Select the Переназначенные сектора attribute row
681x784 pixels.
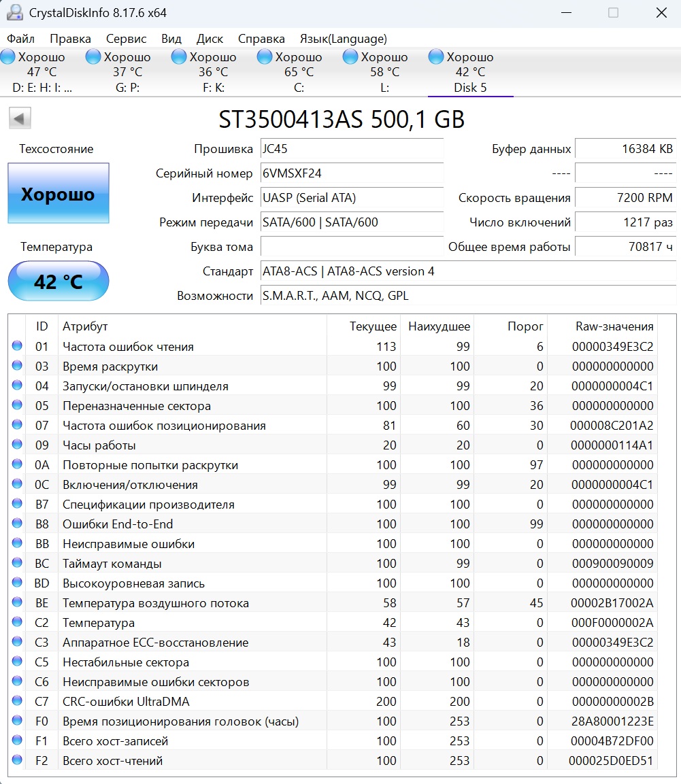click(x=333, y=405)
